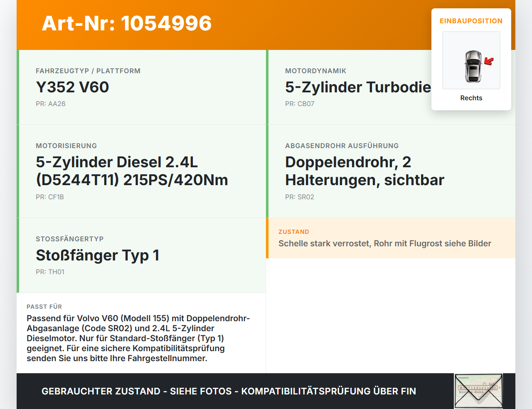Select the PR: CF1B code

pos(50,197)
